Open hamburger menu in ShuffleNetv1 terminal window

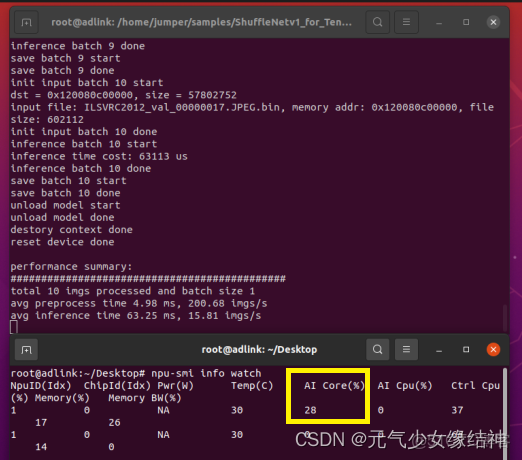406,22
